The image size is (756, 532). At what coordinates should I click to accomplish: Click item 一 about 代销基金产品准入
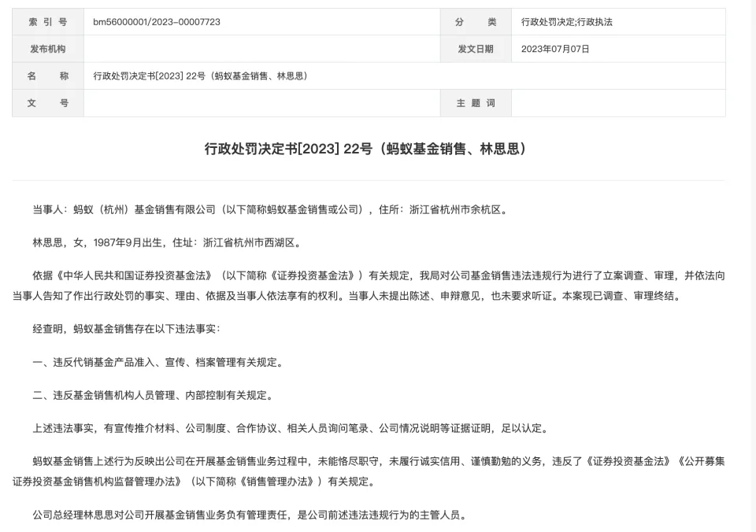pos(157,363)
